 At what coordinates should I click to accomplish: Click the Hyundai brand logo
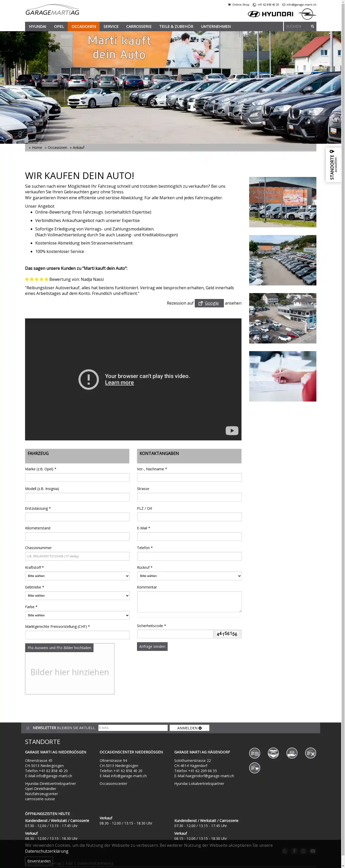point(270,14)
